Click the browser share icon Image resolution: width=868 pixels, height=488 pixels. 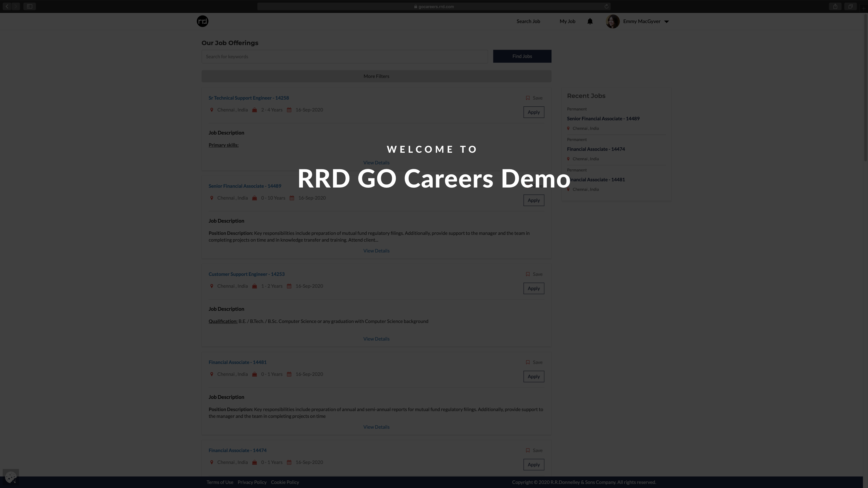click(835, 6)
